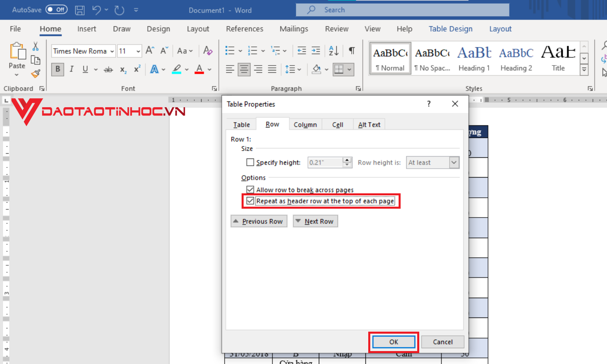
Task: Clear all formatting icon
Action: (x=208, y=51)
